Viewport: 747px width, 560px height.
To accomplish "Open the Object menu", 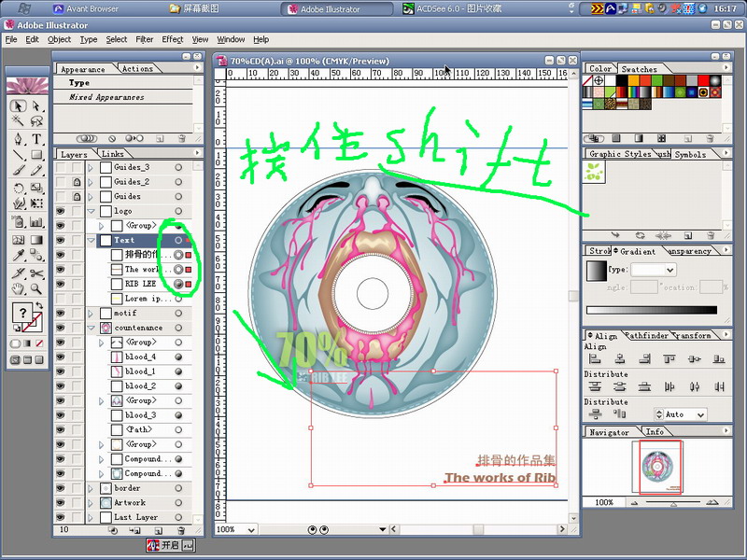I will (59, 39).
